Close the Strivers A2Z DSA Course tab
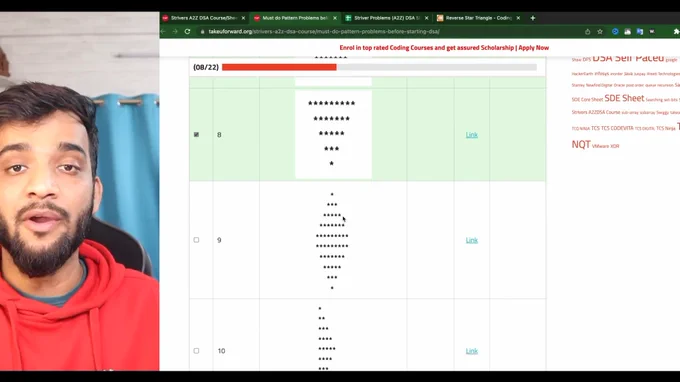680x382 pixels. coord(243,18)
